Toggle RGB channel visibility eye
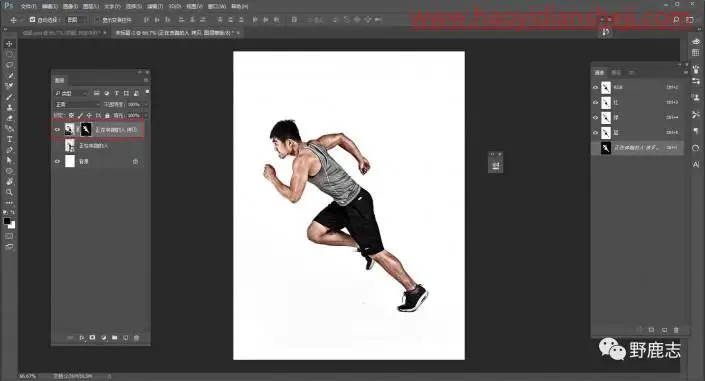 [596, 87]
